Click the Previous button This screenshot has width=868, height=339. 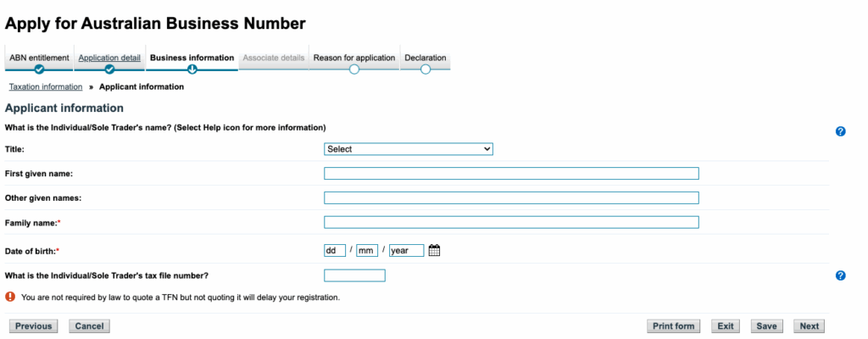click(x=33, y=326)
